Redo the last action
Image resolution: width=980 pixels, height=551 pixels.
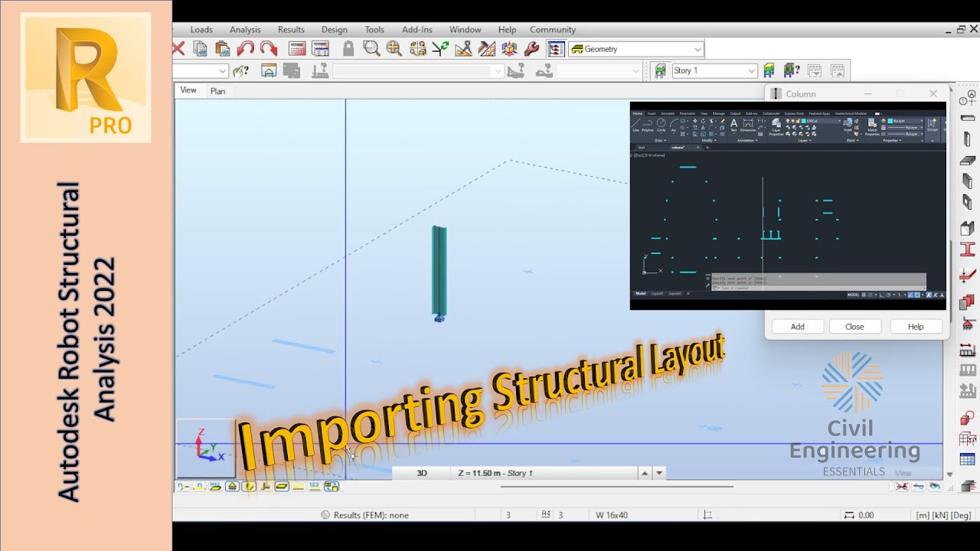pos(268,49)
